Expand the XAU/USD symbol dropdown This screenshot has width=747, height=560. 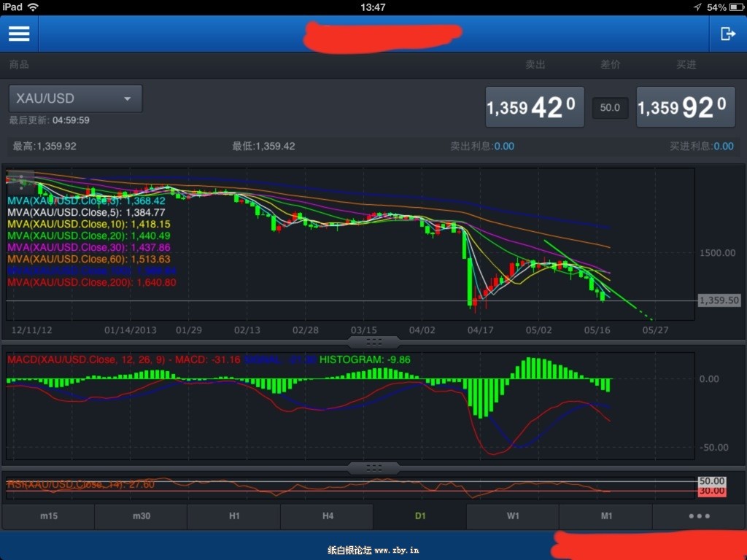[x=75, y=98]
